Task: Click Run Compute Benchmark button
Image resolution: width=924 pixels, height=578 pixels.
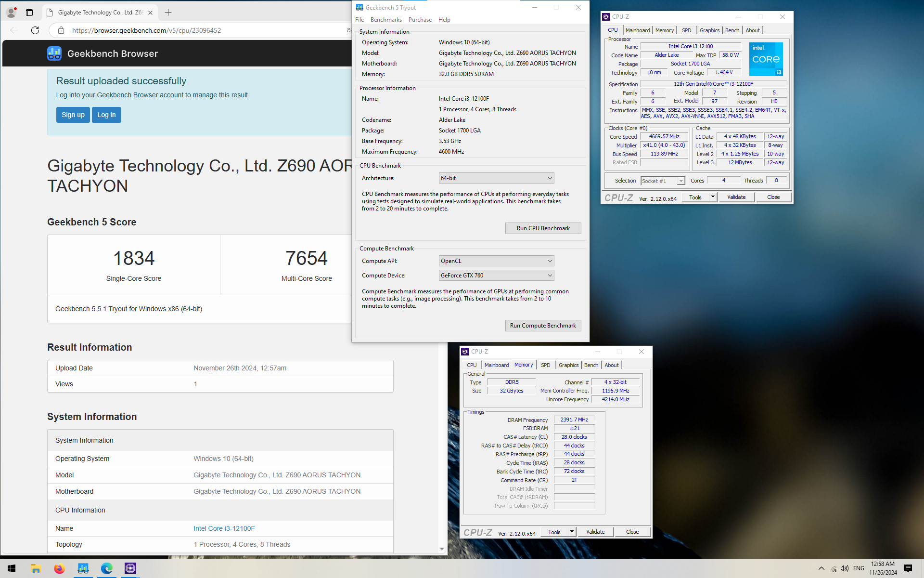Action: 543,326
